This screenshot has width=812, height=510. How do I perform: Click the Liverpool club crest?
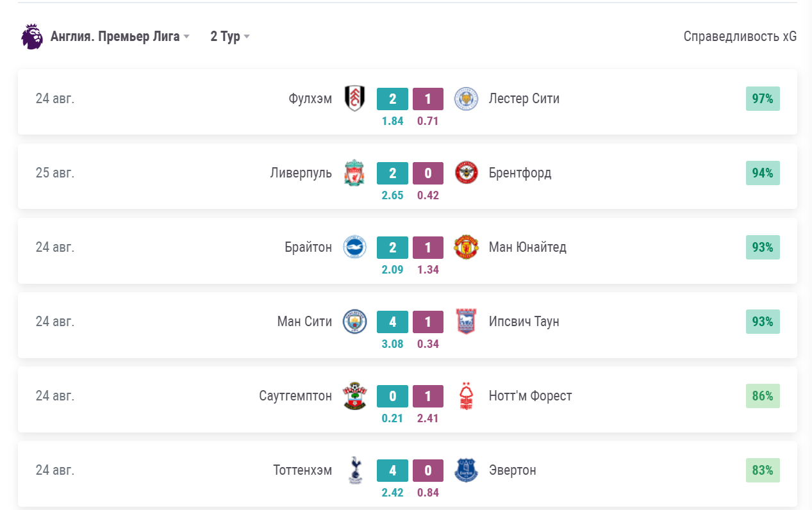354,173
